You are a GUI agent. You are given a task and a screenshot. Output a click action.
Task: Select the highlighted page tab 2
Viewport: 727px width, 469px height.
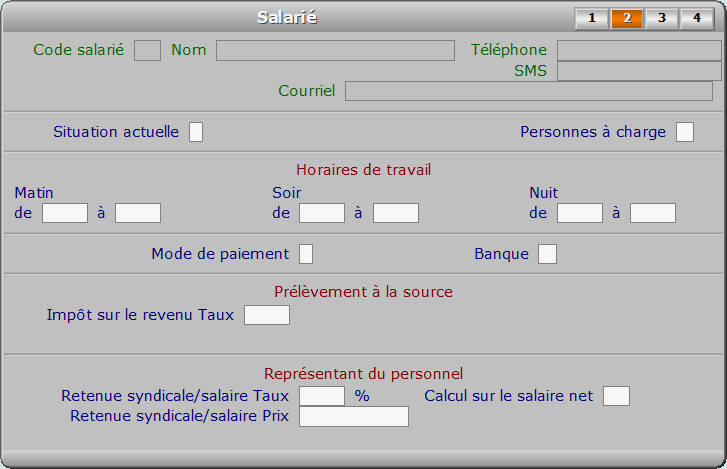click(627, 19)
